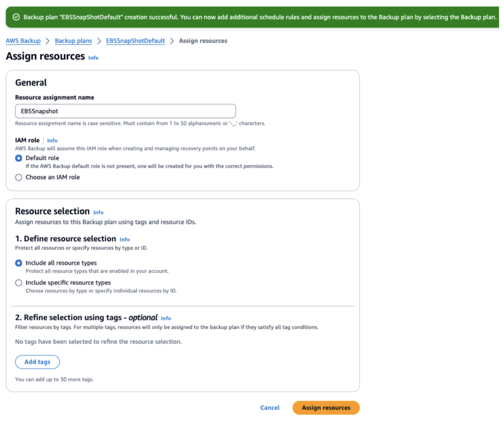Open the AWS Backup breadcrumb link
Image resolution: width=504 pixels, height=426 pixels.
coord(23,41)
